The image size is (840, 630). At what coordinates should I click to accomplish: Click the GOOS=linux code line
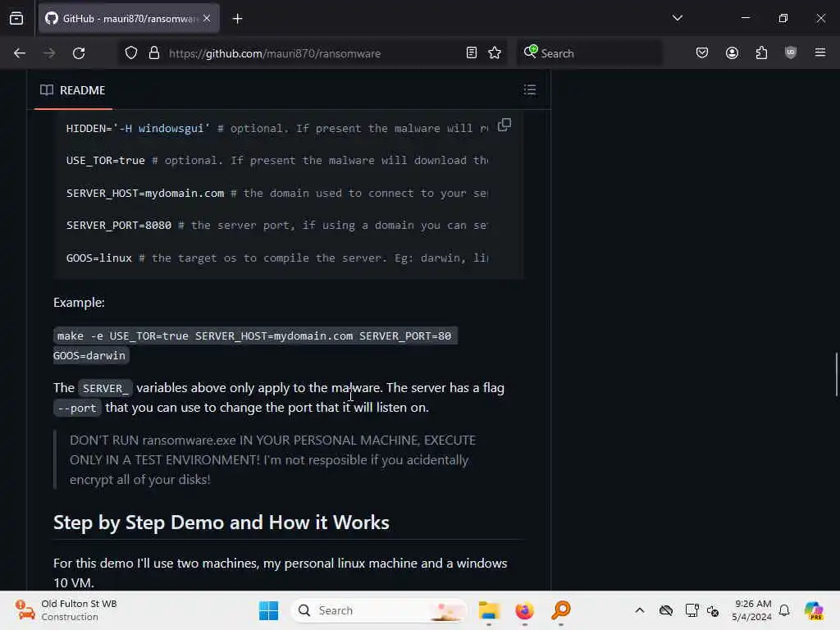277,258
